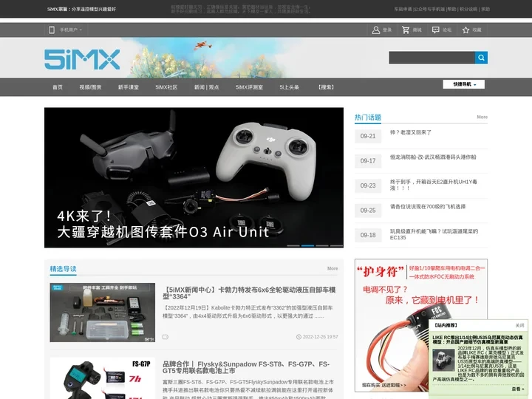Open article Flysky&Sunpadow FS-ST8 battery title
The height and width of the screenshot is (399, 532).
[x=246, y=367]
